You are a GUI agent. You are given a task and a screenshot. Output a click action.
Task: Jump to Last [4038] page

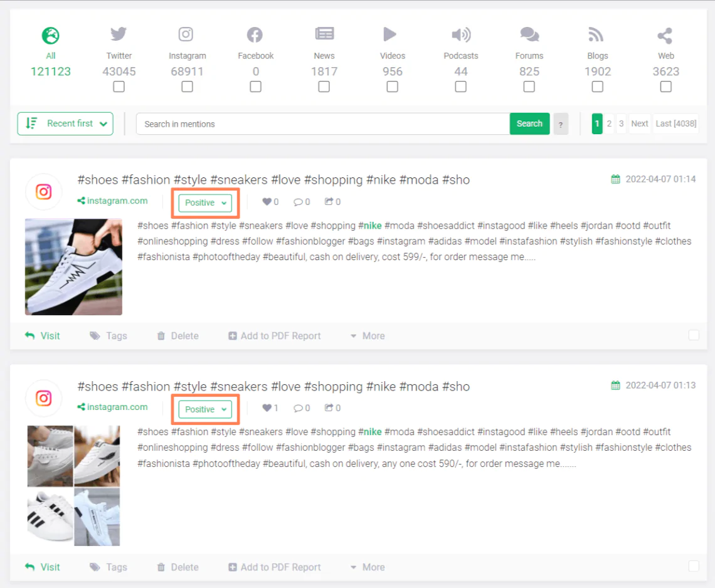(x=675, y=123)
